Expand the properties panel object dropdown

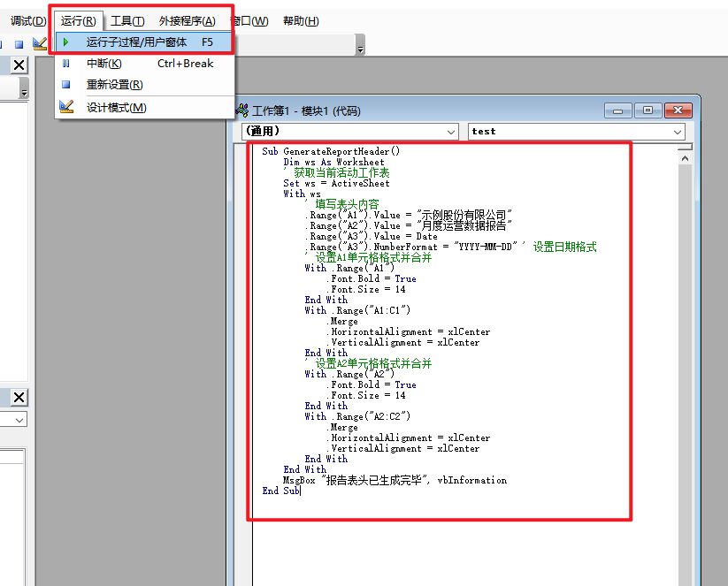pyautogui.click(x=19, y=419)
